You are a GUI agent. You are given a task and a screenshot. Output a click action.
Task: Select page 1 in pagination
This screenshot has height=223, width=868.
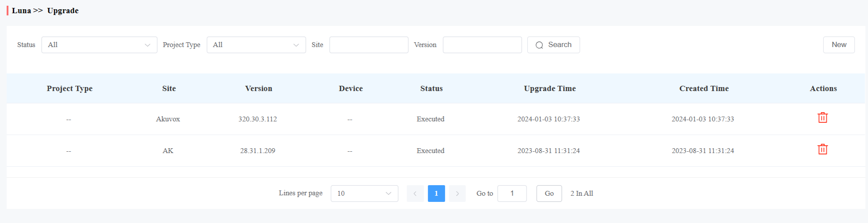point(436,194)
